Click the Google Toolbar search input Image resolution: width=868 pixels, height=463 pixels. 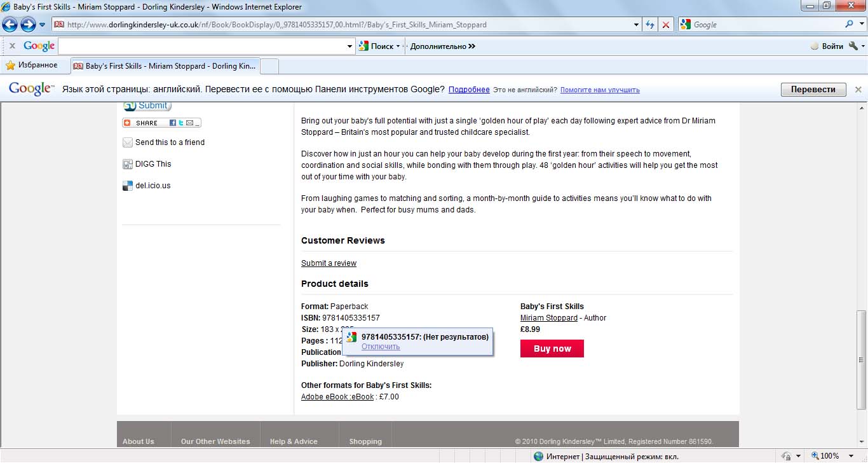202,46
